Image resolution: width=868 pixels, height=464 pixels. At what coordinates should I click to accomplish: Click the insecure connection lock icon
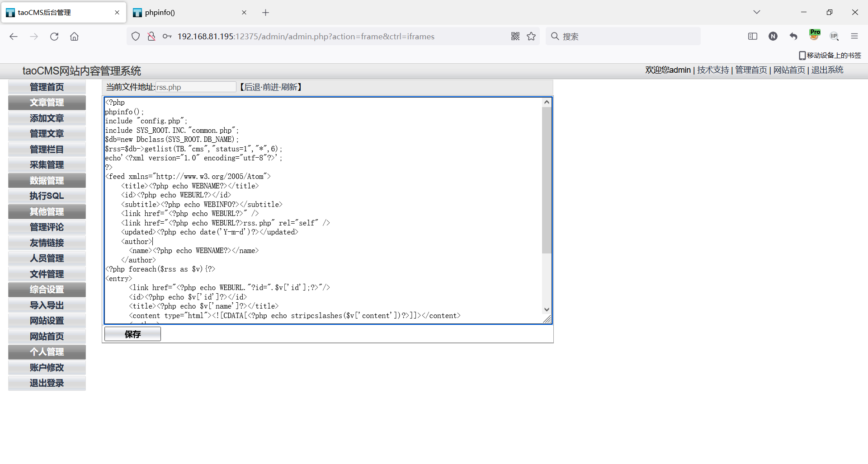coord(151,37)
